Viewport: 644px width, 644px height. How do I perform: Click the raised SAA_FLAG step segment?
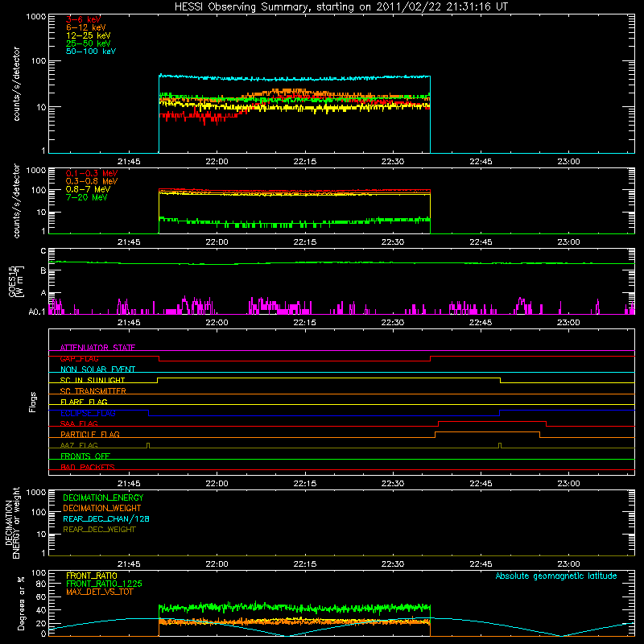(492, 421)
